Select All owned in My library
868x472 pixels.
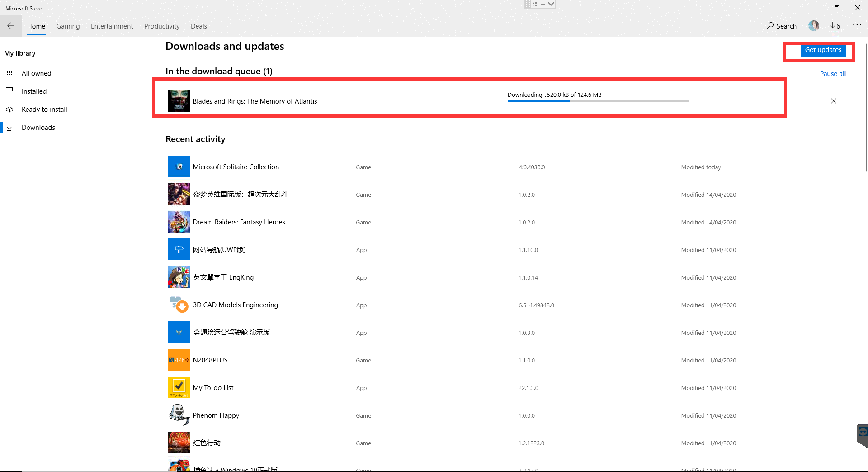tap(37, 73)
